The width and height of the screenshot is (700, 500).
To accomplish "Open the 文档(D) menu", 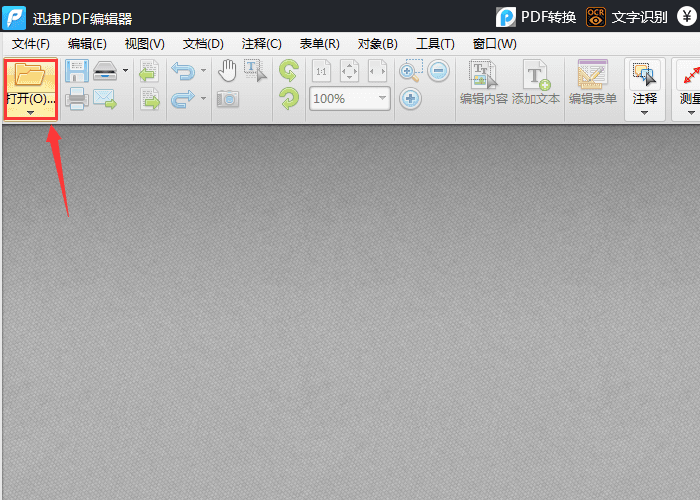I will click(203, 44).
